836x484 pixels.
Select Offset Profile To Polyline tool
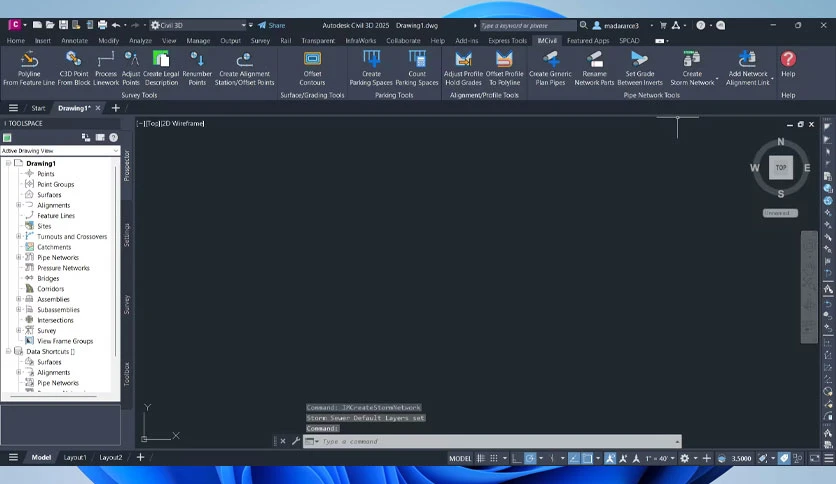(x=504, y=68)
